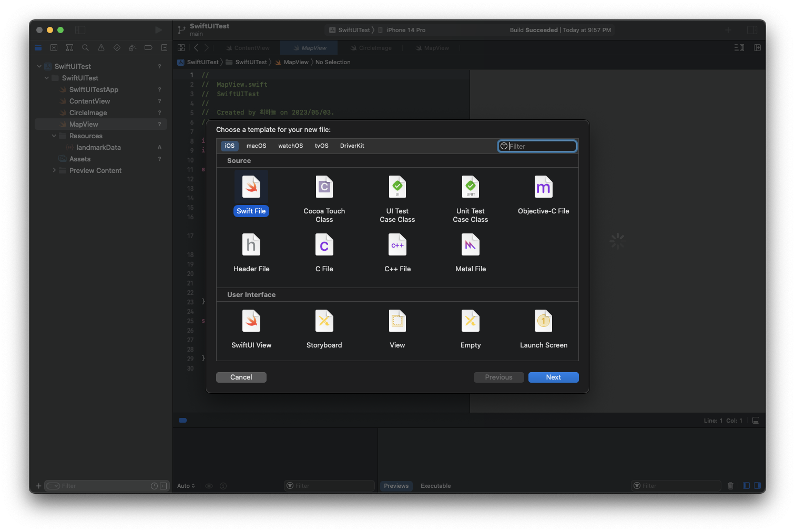Select the Launch Screen template

(544, 329)
